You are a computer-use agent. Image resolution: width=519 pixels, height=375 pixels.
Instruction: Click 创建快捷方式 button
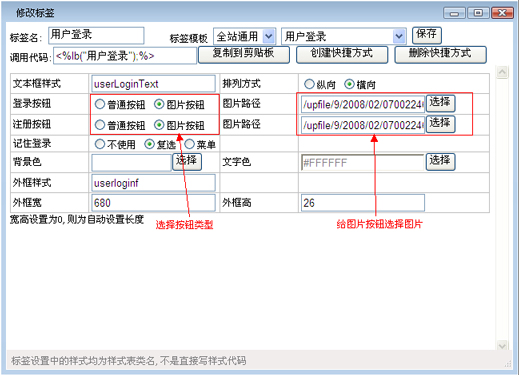point(342,55)
